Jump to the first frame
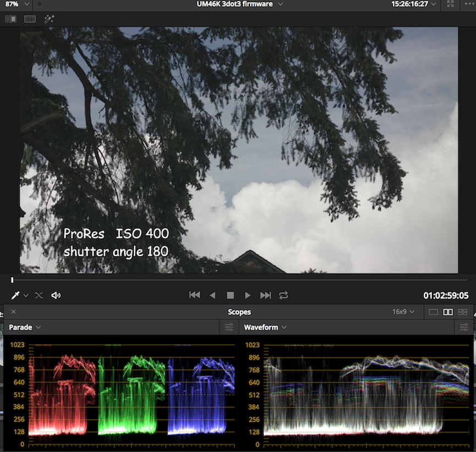 [x=195, y=295]
